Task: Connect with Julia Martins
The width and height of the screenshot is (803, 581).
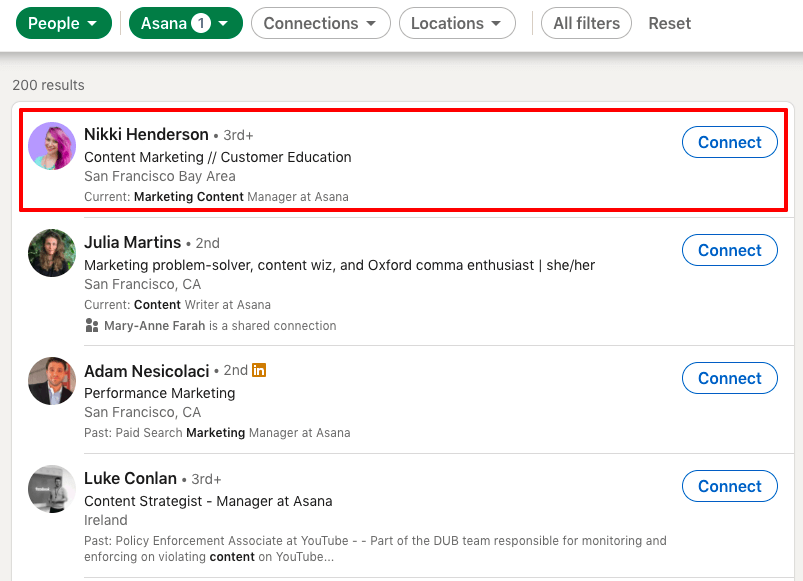Action: [x=729, y=250]
